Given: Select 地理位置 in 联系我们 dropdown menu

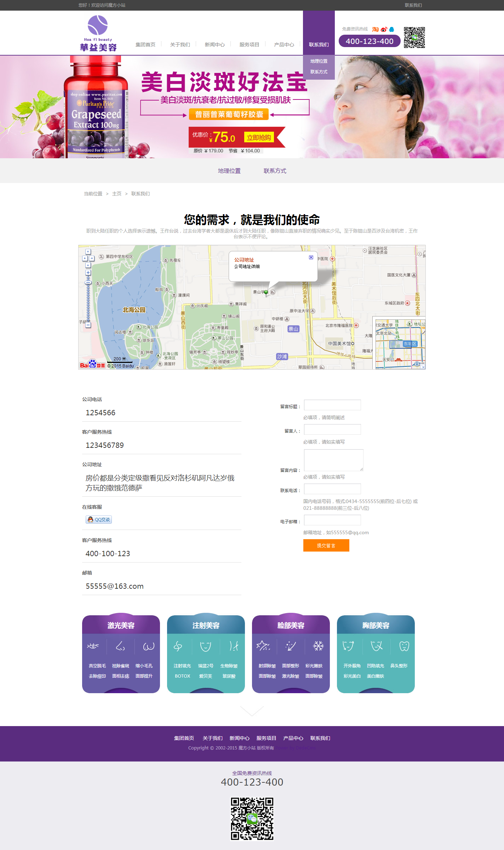Looking at the screenshot, I should pos(319,61).
